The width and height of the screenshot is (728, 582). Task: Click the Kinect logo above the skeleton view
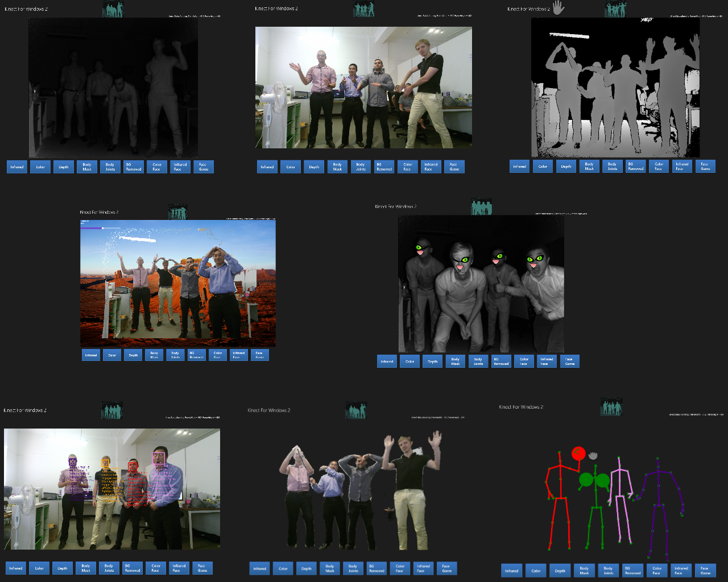coord(611,407)
